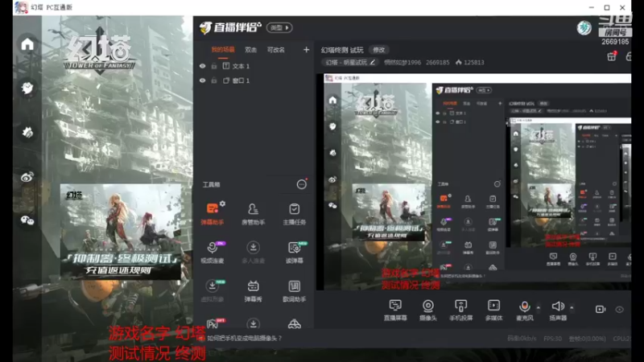Open the 弹幕秀 tool
644x362 pixels.
pyautogui.click(x=253, y=290)
